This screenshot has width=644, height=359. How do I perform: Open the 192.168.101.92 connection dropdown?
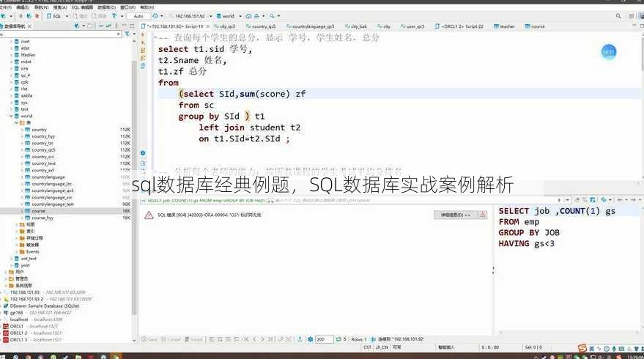click(x=211, y=16)
